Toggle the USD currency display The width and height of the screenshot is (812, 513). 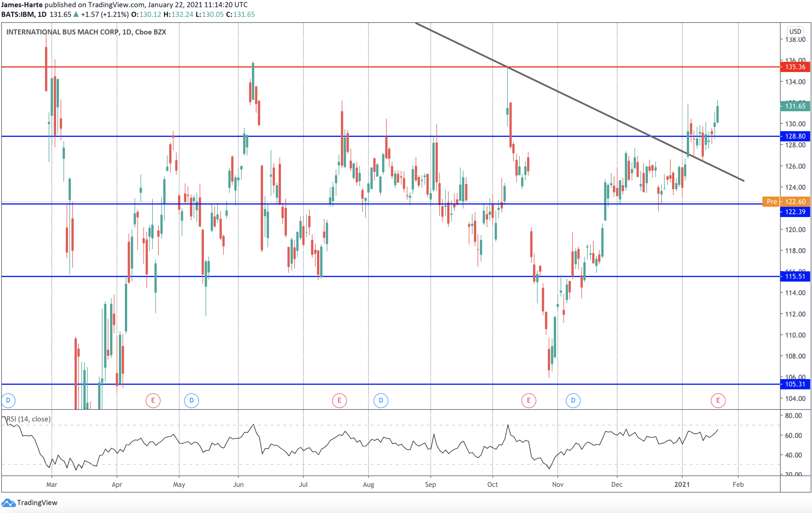[x=795, y=31]
